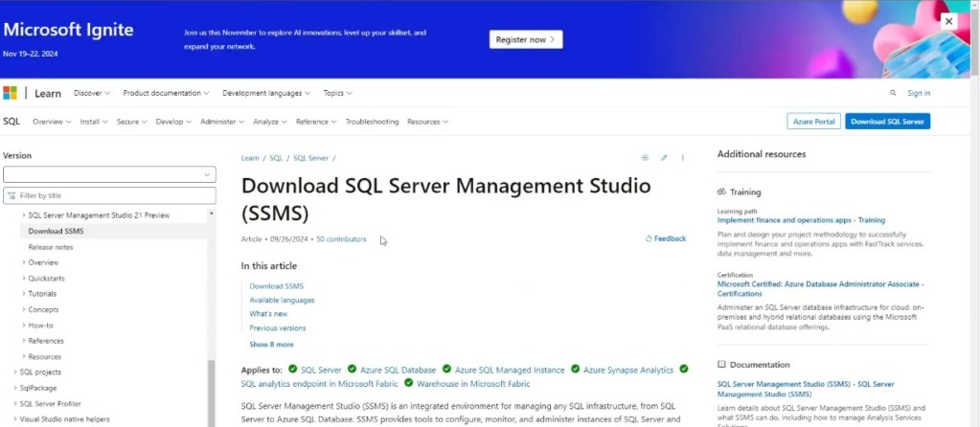
Task: Open the search magnifier icon
Action: coord(893,93)
